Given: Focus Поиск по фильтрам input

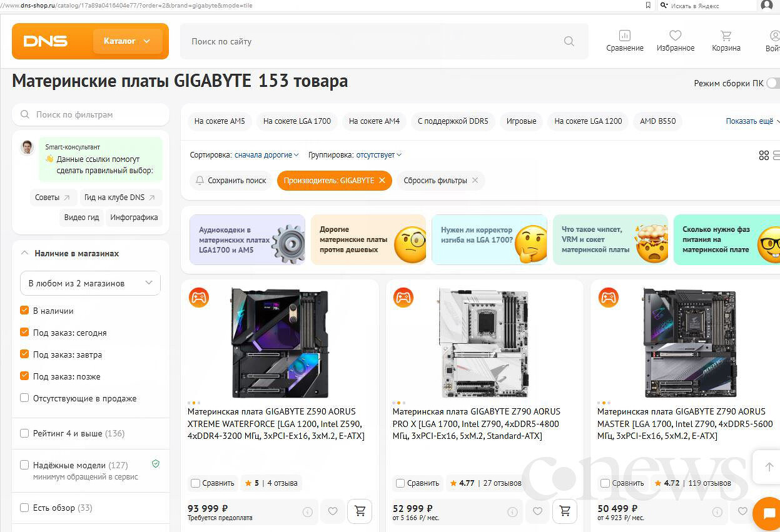Looking at the screenshot, I should 91,114.
